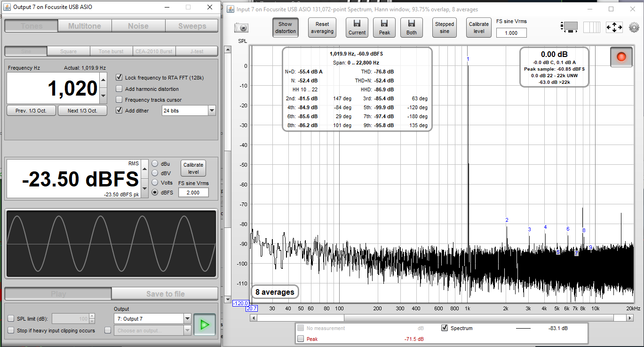Click the graph width adjust icon
Image resolution: width=644 pixels, height=347 pixels.
[x=569, y=27]
